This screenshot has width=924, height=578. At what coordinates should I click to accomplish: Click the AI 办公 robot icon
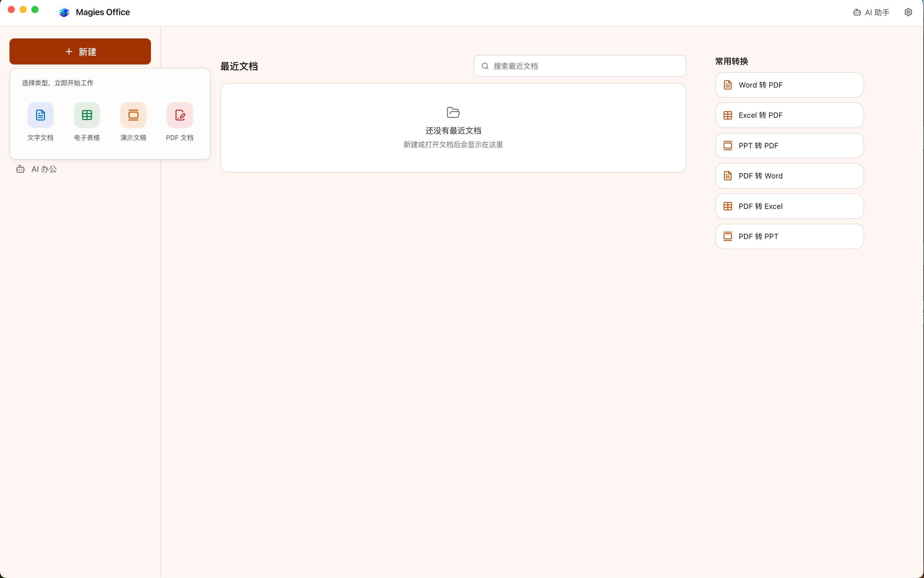21,169
